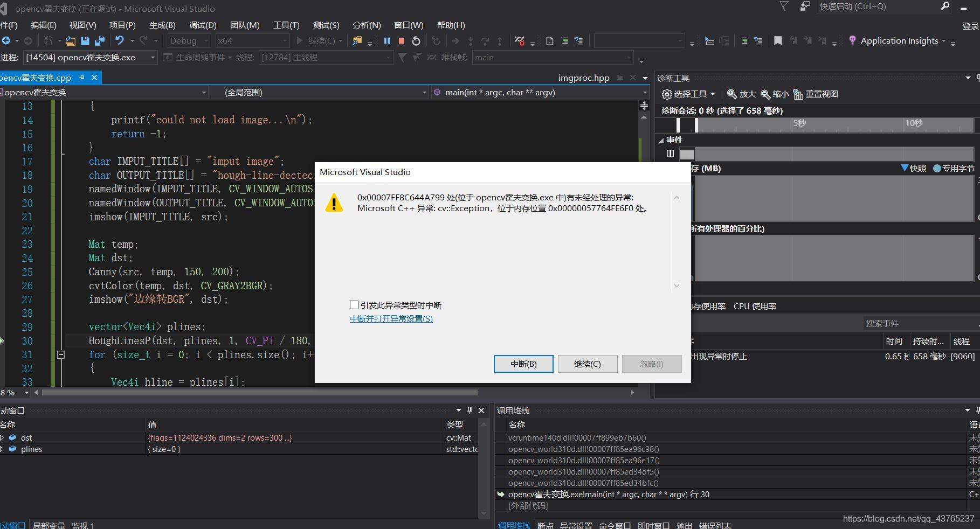Switch to the imgproc.hpp tab
The image size is (980, 529).
[x=584, y=78]
